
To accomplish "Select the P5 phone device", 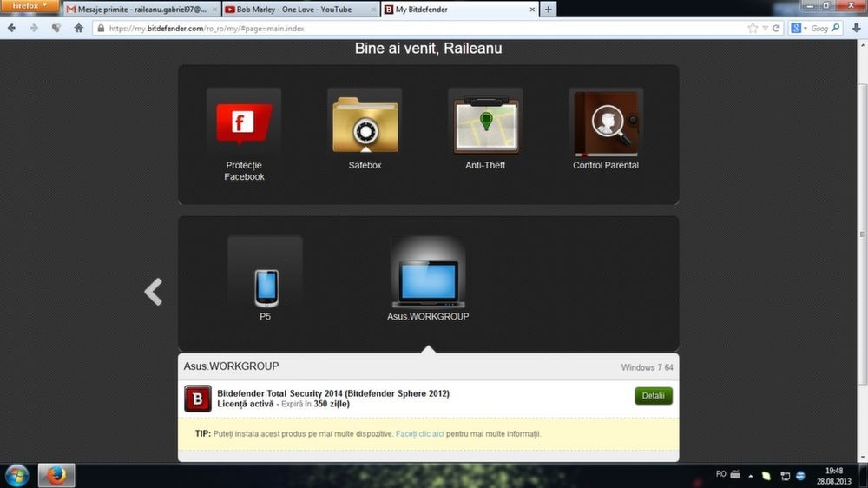I will 266,287.
